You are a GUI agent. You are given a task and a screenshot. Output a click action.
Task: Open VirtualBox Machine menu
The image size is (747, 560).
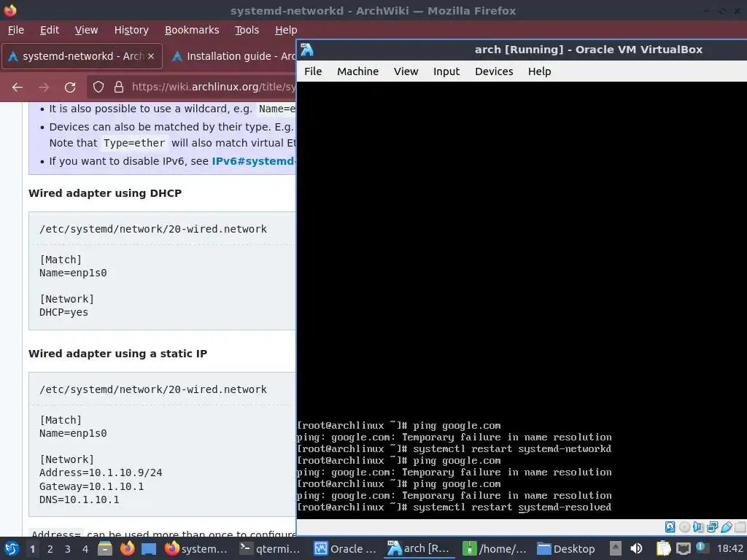click(x=357, y=71)
